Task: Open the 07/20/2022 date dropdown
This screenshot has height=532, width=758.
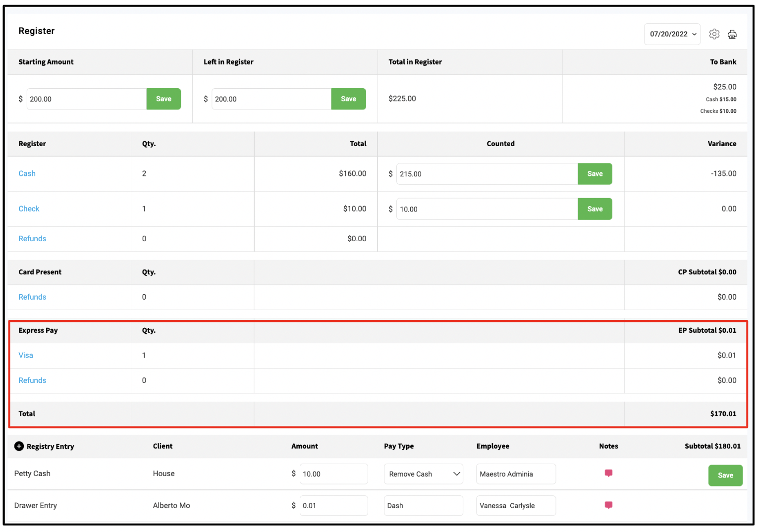Action: 672,34
